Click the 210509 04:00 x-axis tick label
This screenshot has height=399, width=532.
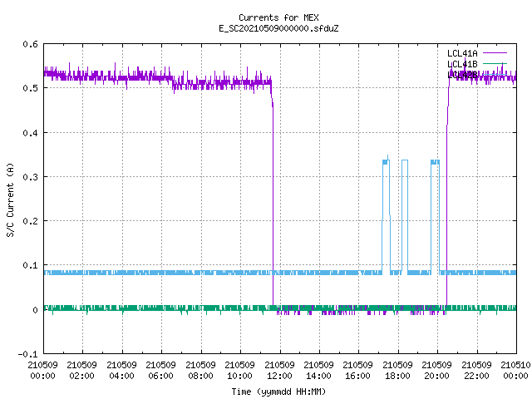pos(121,371)
